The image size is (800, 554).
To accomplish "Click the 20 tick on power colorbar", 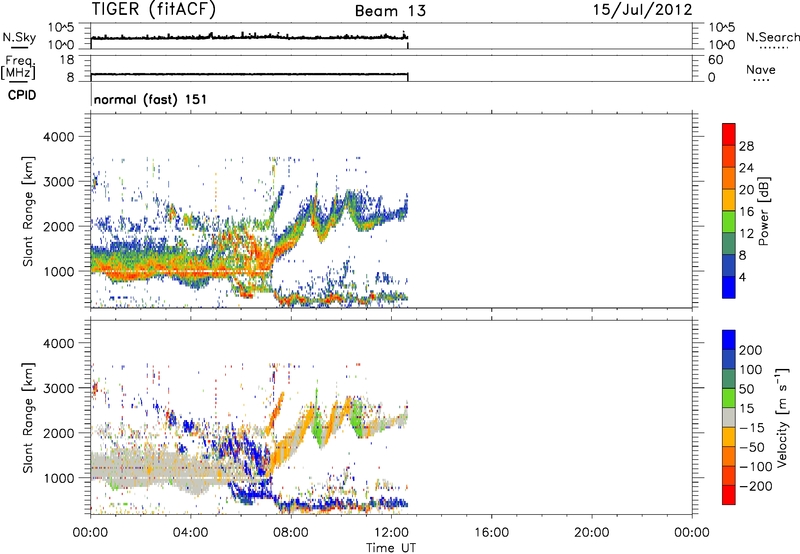I will click(x=746, y=190).
